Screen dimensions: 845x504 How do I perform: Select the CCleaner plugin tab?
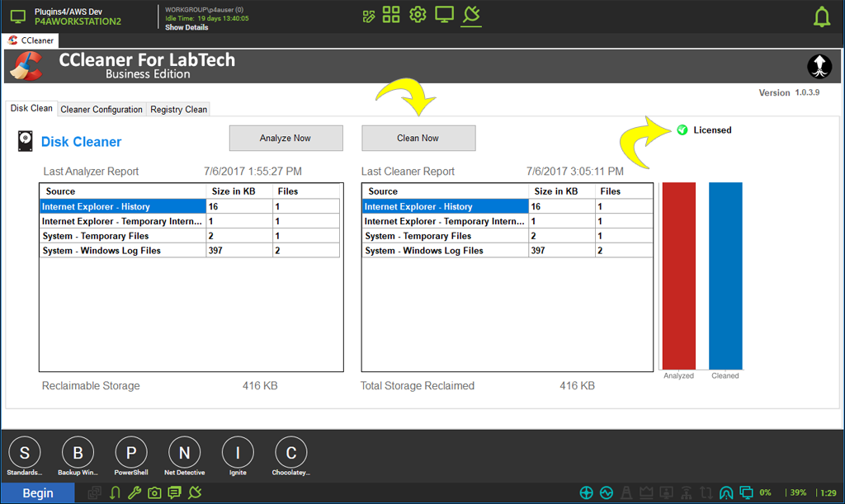31,40
